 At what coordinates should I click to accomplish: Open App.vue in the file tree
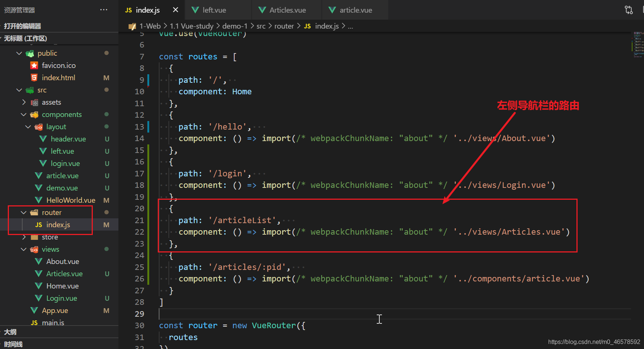tap(55, 310)
